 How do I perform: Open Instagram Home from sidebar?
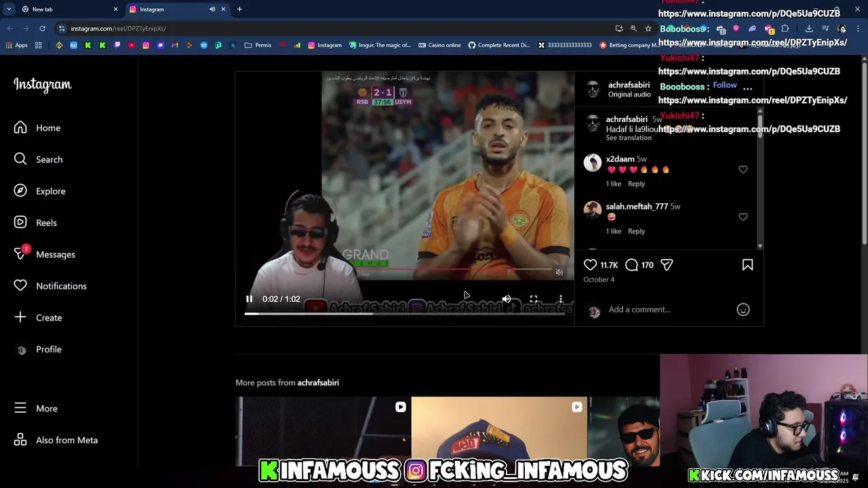coord(37,127)
